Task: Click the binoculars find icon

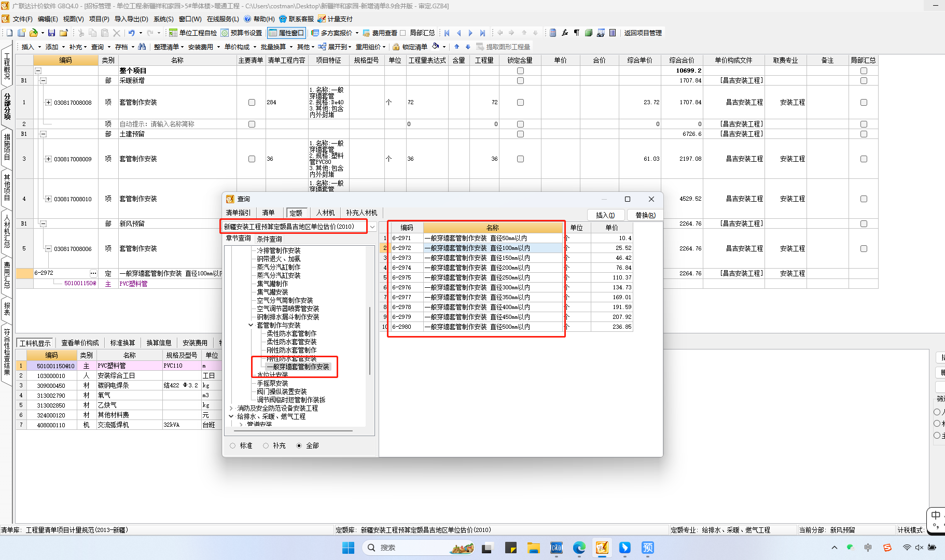Action: pyautogui.click(x=142, y=47)
